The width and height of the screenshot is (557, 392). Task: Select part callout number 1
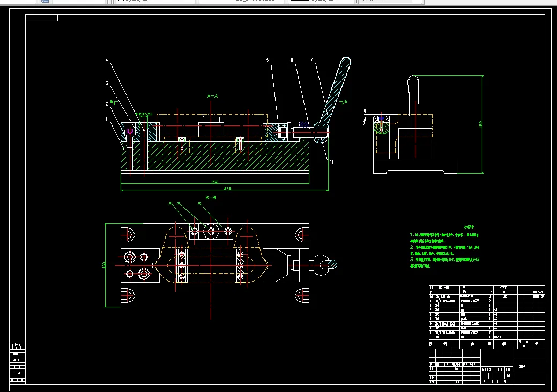pos(106,119)
